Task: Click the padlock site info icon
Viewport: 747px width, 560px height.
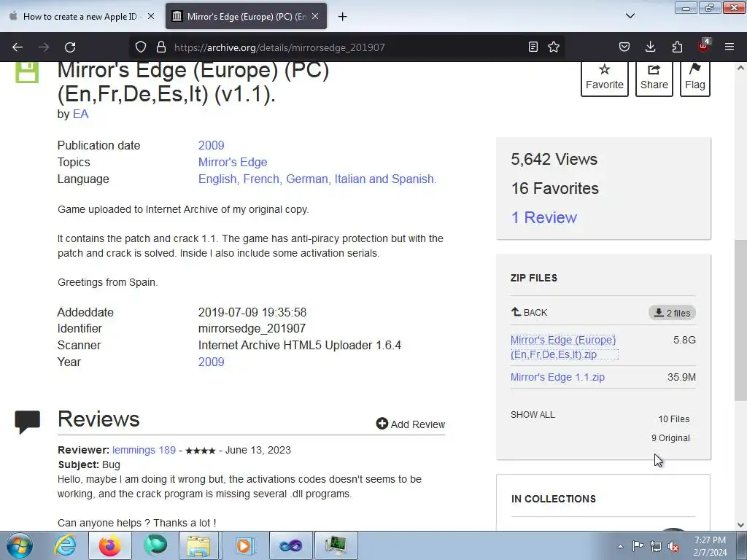Action: pyautogui.click(x=161, y=47)
